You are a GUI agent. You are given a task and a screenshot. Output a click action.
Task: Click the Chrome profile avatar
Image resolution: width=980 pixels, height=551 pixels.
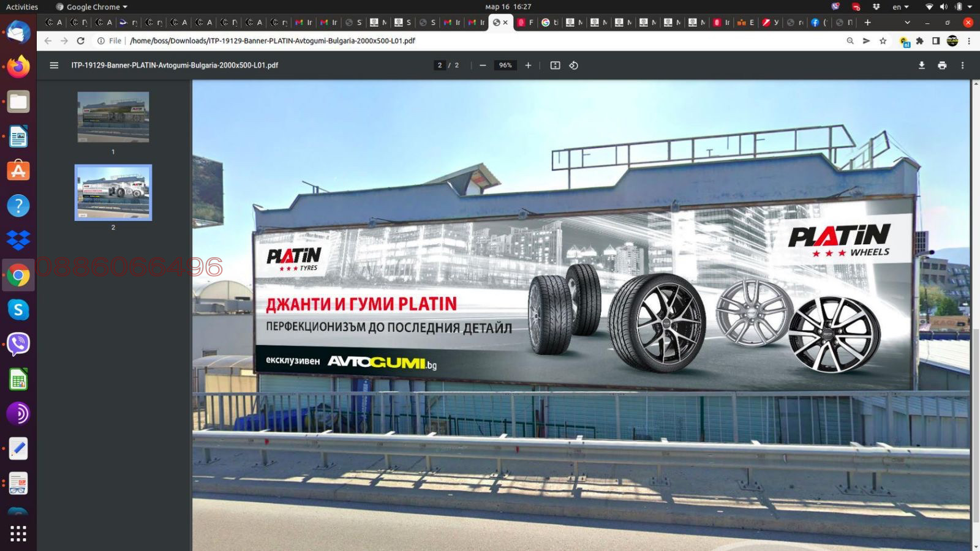[x=952, y=41]
